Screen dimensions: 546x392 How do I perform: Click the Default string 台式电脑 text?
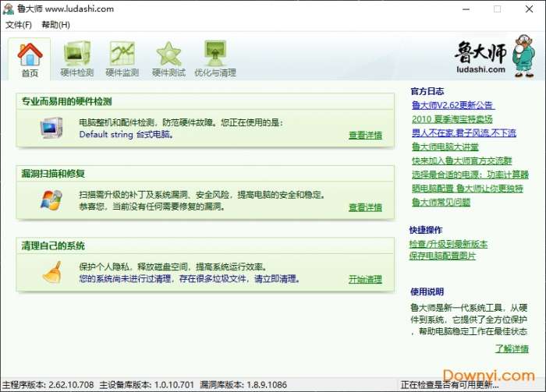tap(126, 135)
